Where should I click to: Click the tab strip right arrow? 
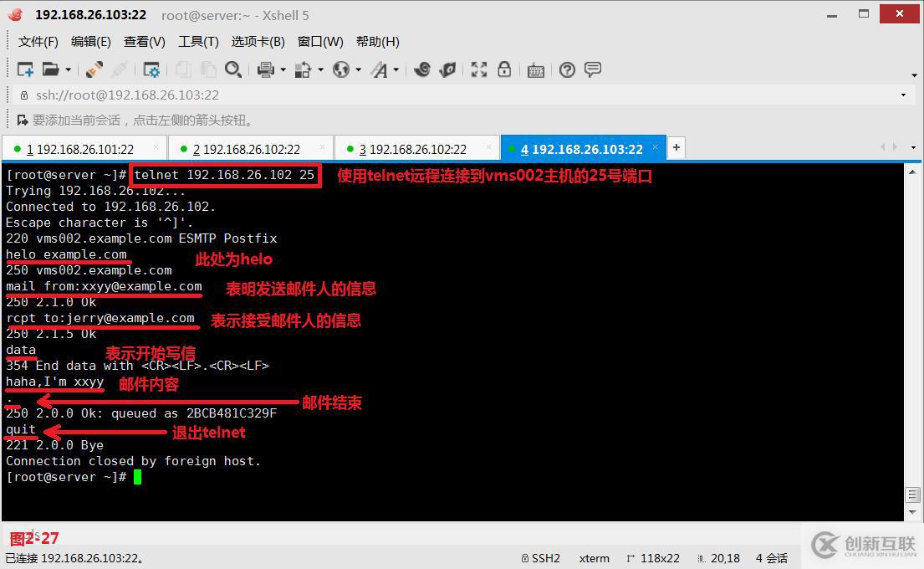coord(895,146)
